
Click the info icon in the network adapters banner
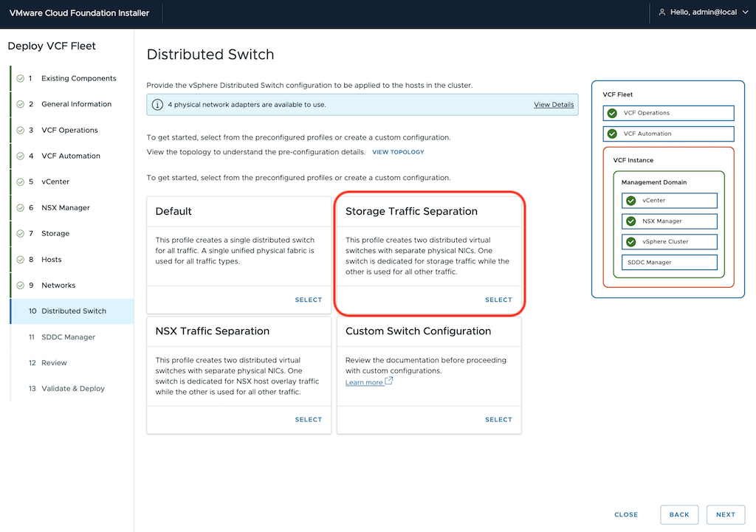pyautogui.click(x=157, y=105)
